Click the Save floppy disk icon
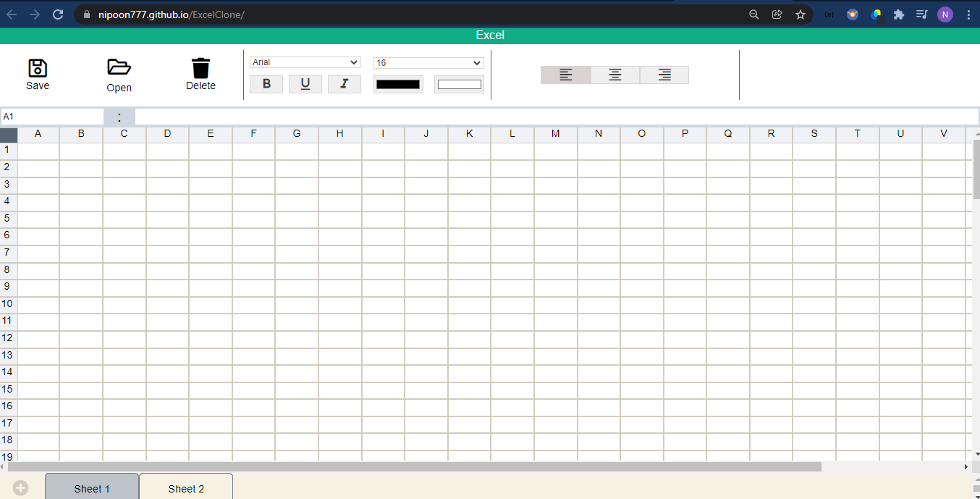Image resolution: width=980 pixels, height=499 pixels. point(38,68)
